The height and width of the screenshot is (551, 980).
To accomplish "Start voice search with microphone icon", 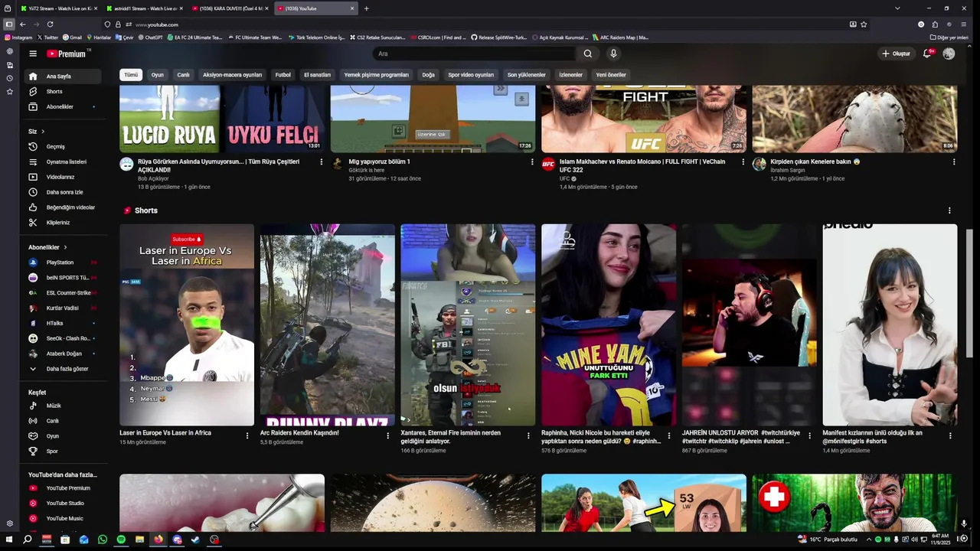I will tap(613, 54).
